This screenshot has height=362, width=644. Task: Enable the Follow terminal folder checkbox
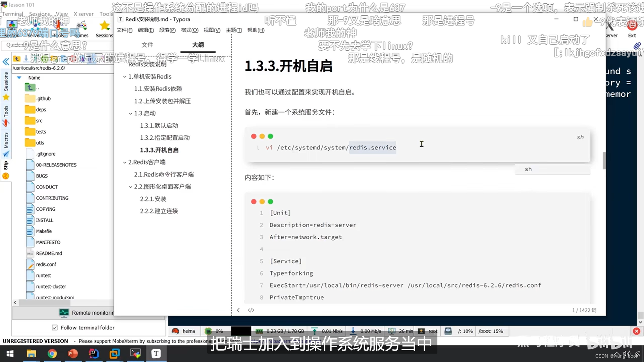coord(54,327)
